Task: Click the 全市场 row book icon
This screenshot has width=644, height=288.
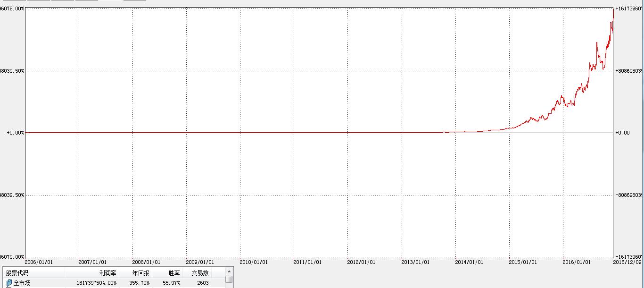Action: 9,283
